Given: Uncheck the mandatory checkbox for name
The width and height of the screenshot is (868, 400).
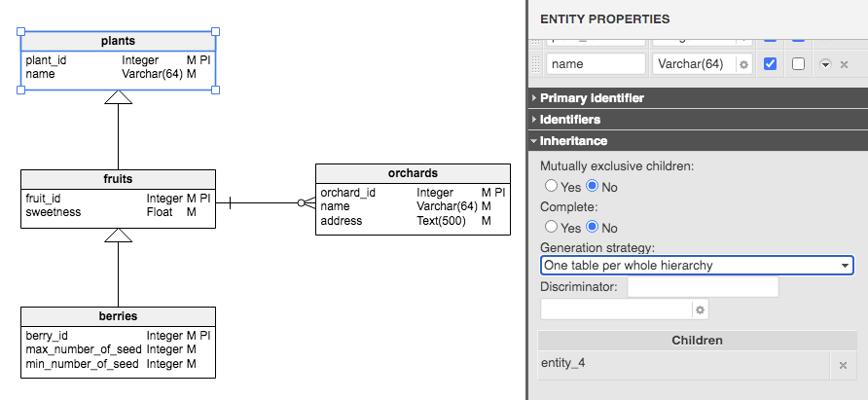Looking at the screenshot, I should tap(771, 64).
